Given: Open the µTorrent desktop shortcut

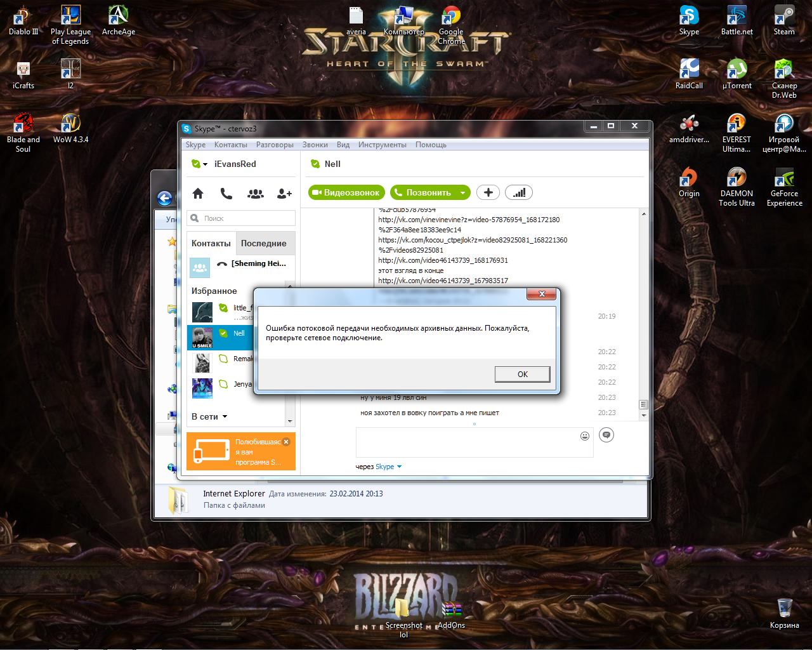Looking at the screenshot, I should click(x=737, y=74).
